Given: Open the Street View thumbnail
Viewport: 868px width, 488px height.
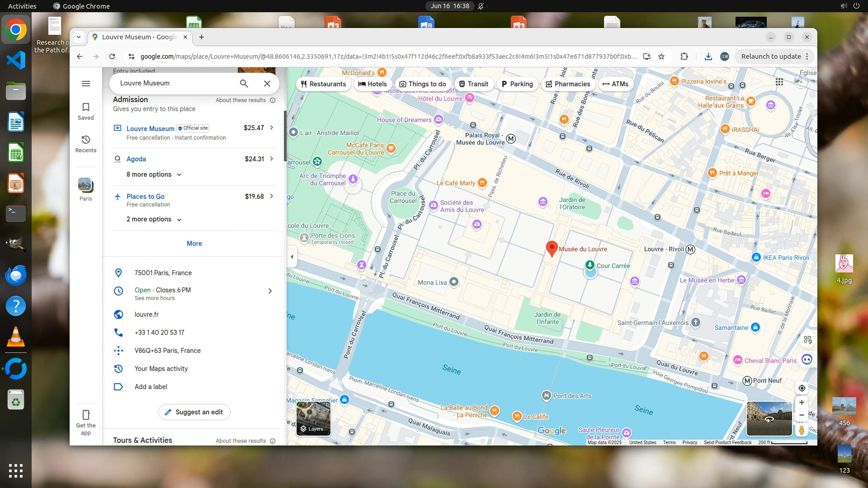Looking at the screenshot, I should (x=769, y=418).
